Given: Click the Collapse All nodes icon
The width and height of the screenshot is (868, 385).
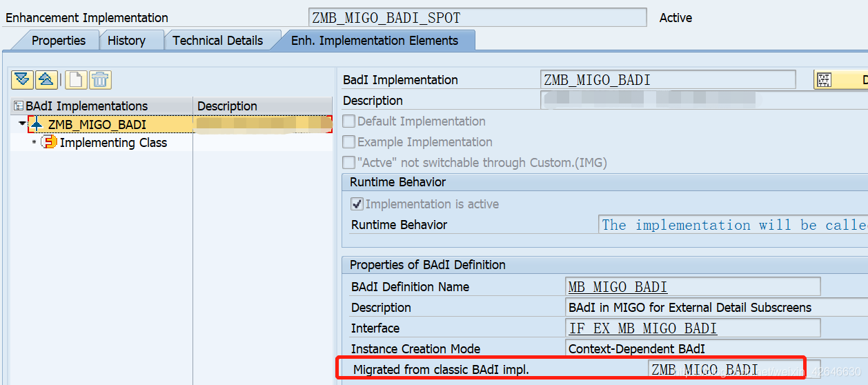Looking at the screenshot, I should point(46,79).
